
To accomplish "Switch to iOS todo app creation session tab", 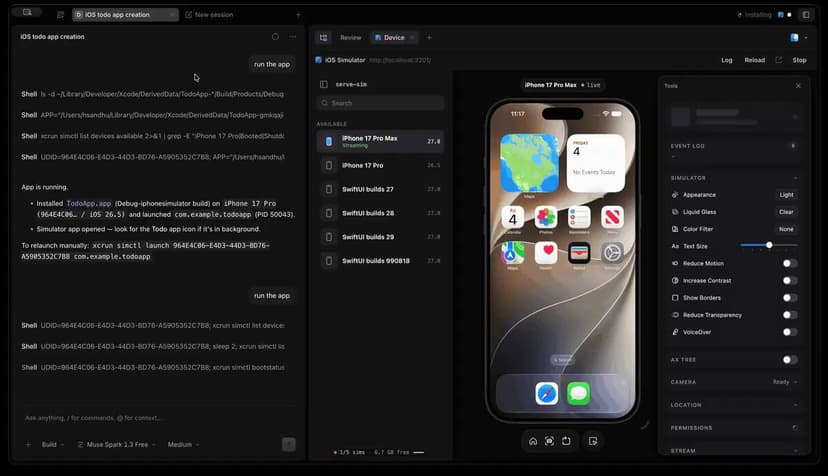I will (x=125, y=15).
